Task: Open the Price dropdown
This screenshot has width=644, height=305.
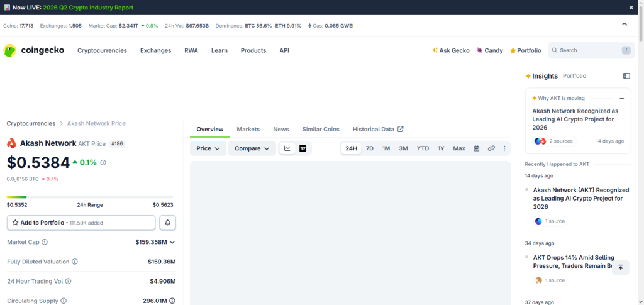Action: pos(208,148)
